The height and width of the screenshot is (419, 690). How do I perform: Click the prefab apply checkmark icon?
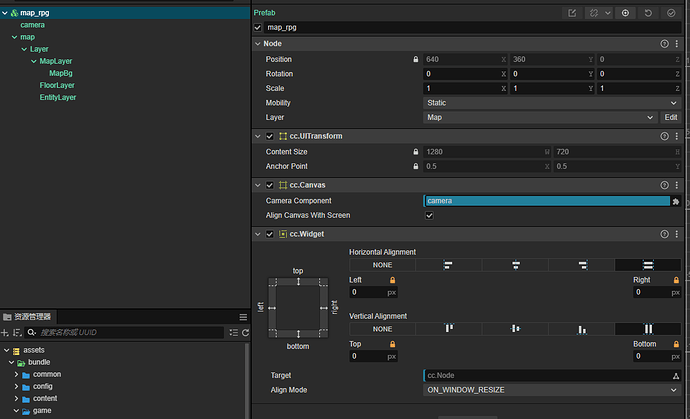pyautogui.click(x=671, y=13)
